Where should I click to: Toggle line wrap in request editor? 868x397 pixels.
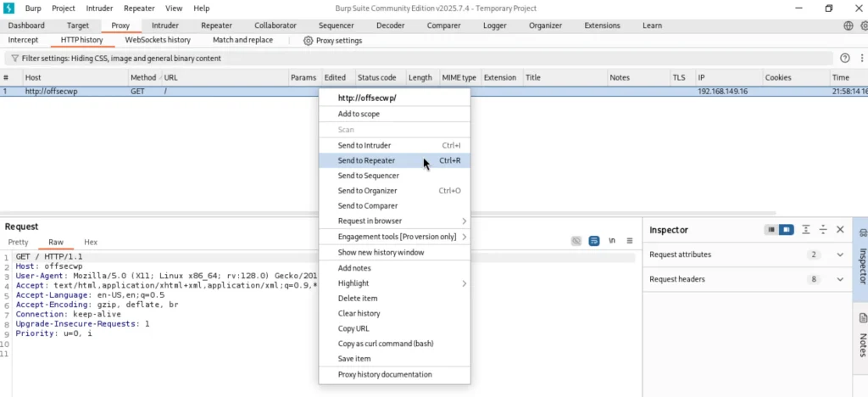click(x=594, y=241)
